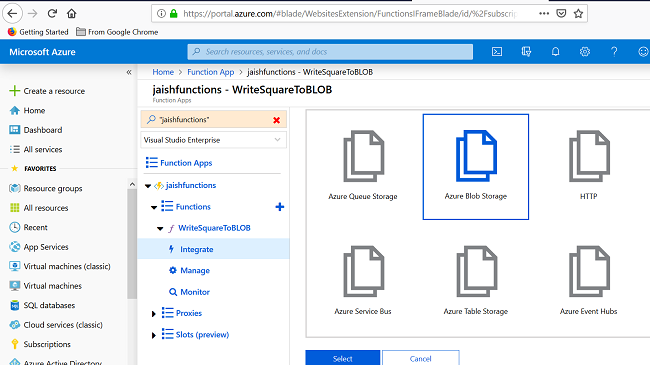
Task: Click Create a resource
Action: coord(54,91)
